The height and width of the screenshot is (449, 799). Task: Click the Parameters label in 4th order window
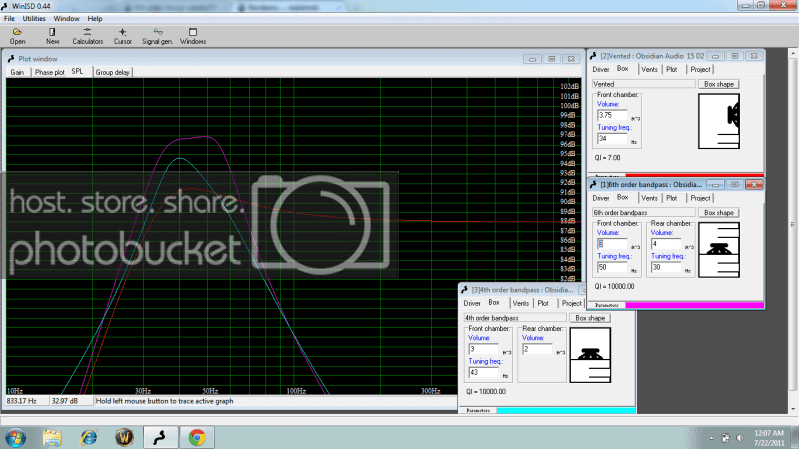pyautogui.click(x=477, y=410)
